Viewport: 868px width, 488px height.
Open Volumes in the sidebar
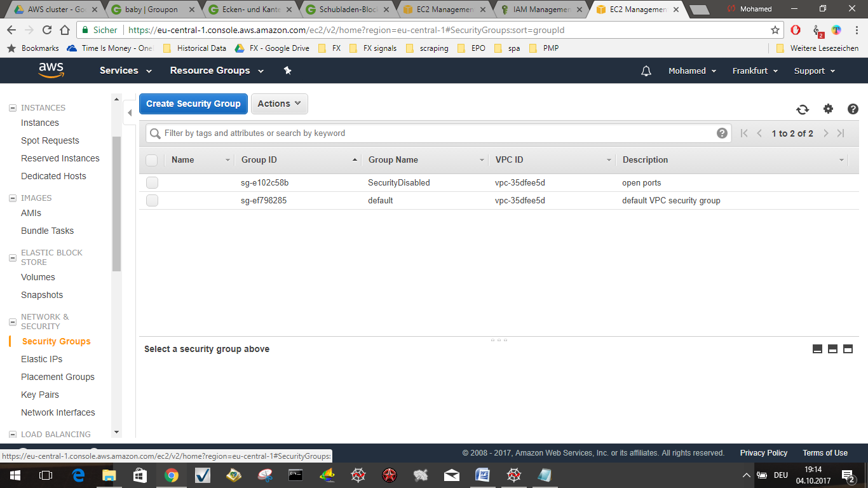coord(38,278)
